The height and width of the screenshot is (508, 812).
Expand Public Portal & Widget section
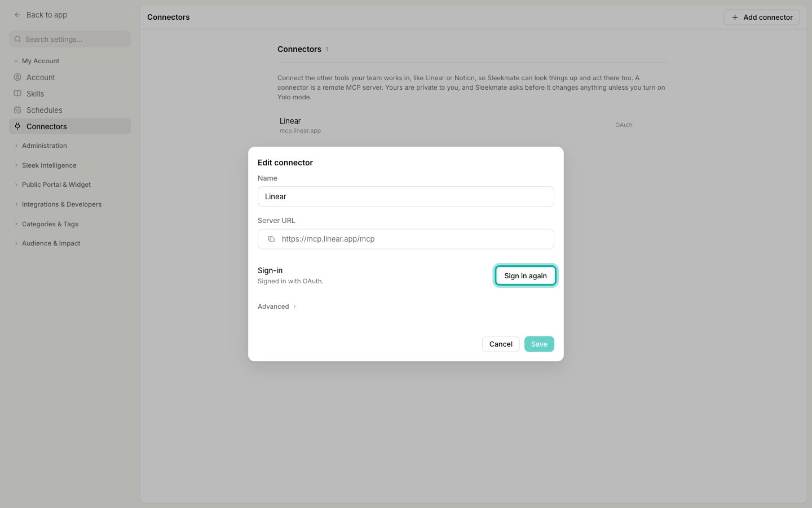52,185
